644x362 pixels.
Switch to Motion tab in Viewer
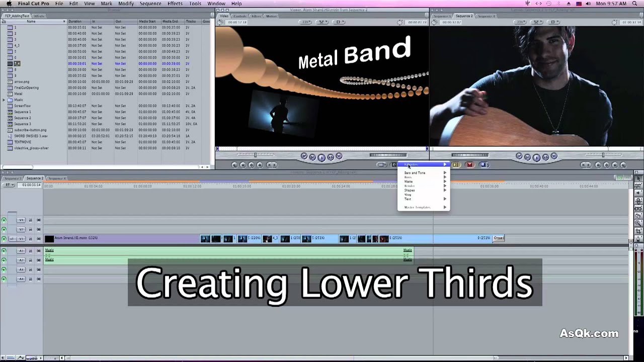coord(272,16)
